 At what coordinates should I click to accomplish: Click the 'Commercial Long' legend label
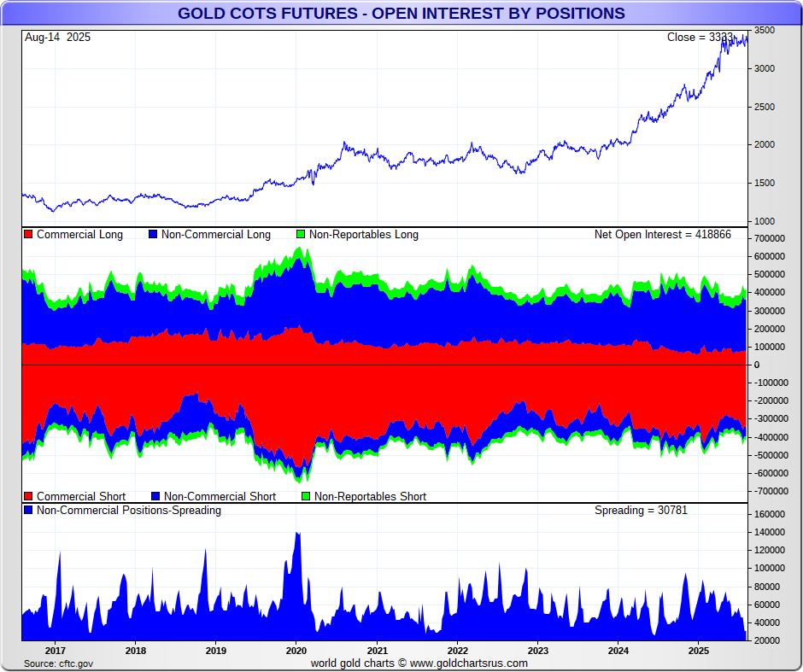[x=80, y=235]
